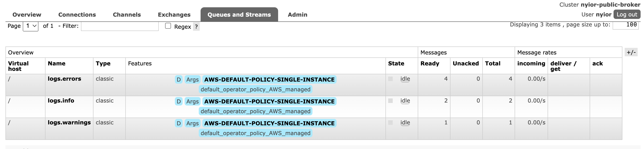
Task: Select the Queues and Streams tab
Action: (239, 15)
